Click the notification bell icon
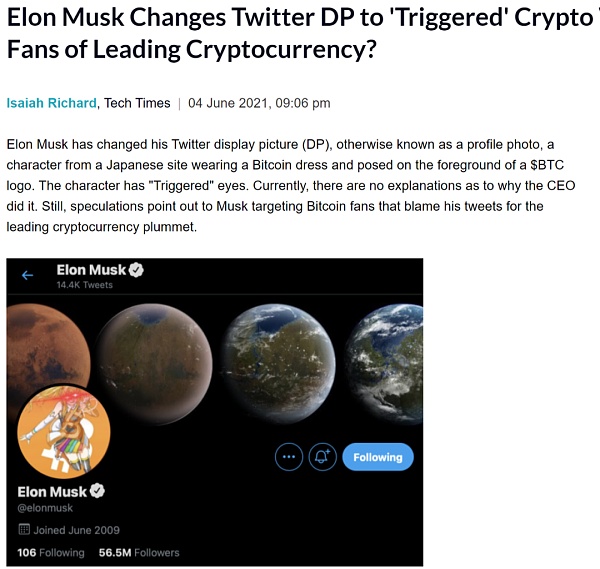 (323, 457)
